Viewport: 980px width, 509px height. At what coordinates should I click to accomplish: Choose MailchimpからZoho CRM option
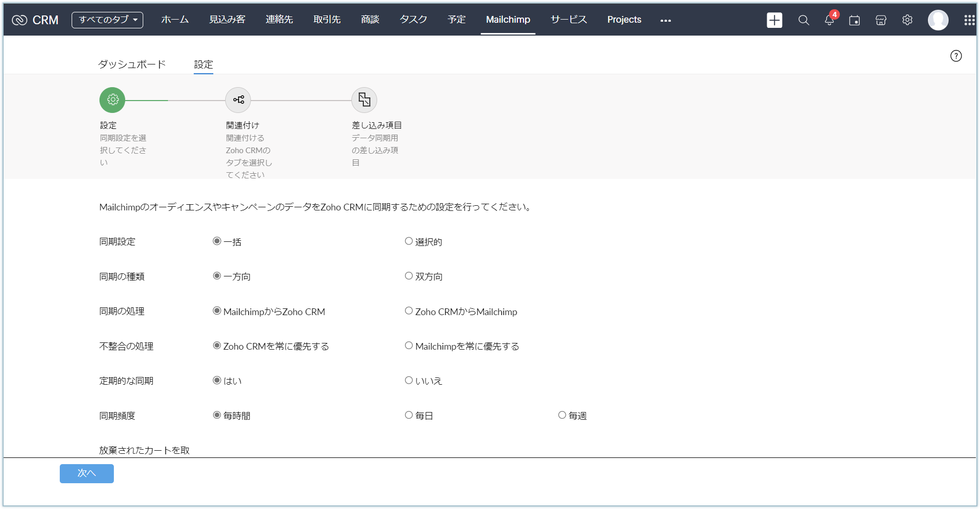click(217, 310)
